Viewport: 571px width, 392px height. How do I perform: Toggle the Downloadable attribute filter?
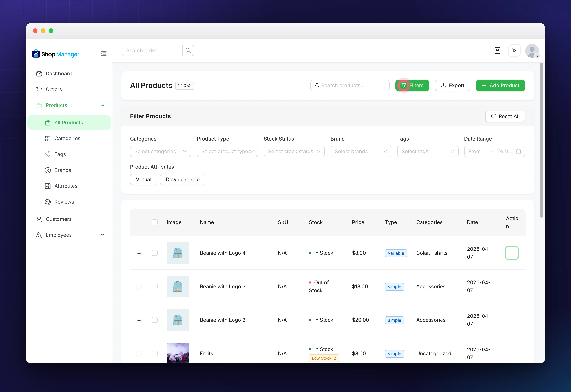click(183, 179)
